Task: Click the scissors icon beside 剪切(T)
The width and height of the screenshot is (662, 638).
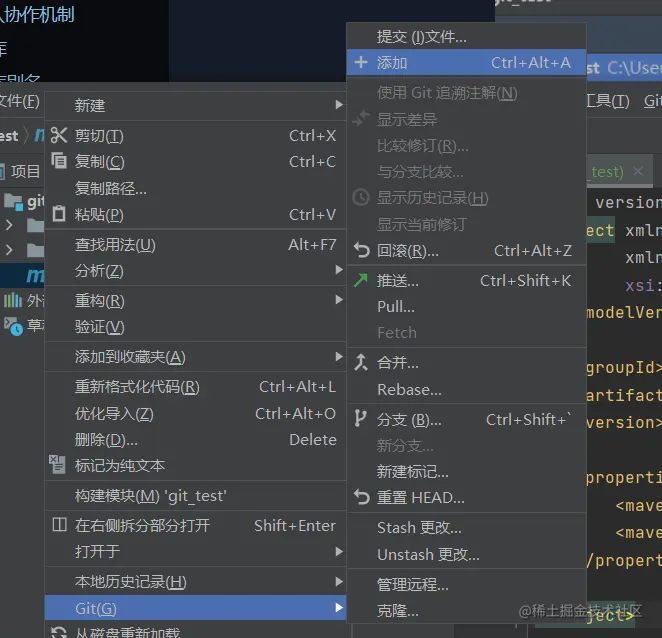Action: coord(59,136)
